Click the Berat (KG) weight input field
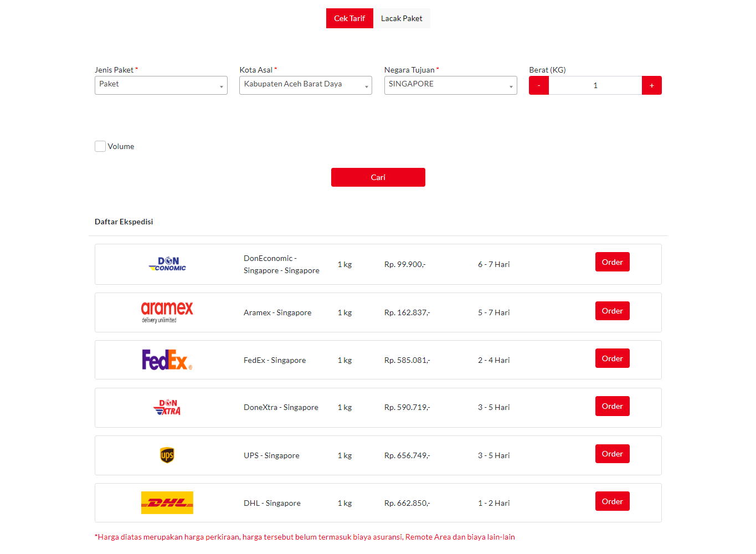This screenshot has height=554, width=756. (595, 85)
